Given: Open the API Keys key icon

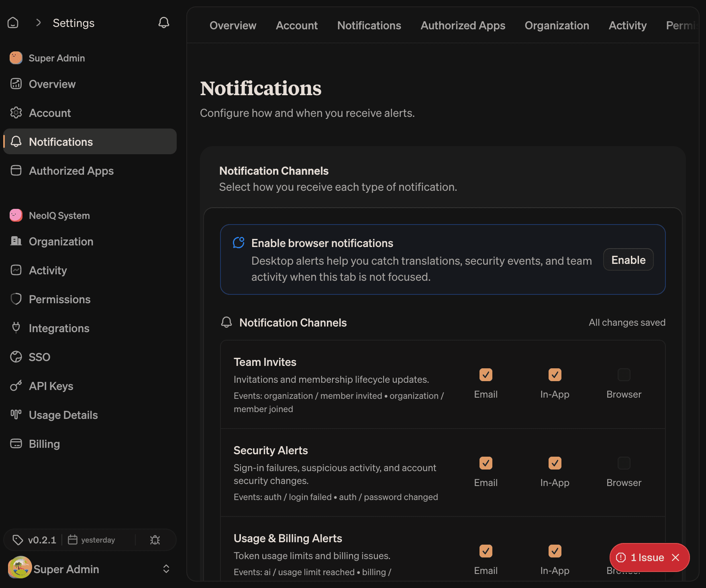Looking at the screenshot, I should (x=16, y=386).
